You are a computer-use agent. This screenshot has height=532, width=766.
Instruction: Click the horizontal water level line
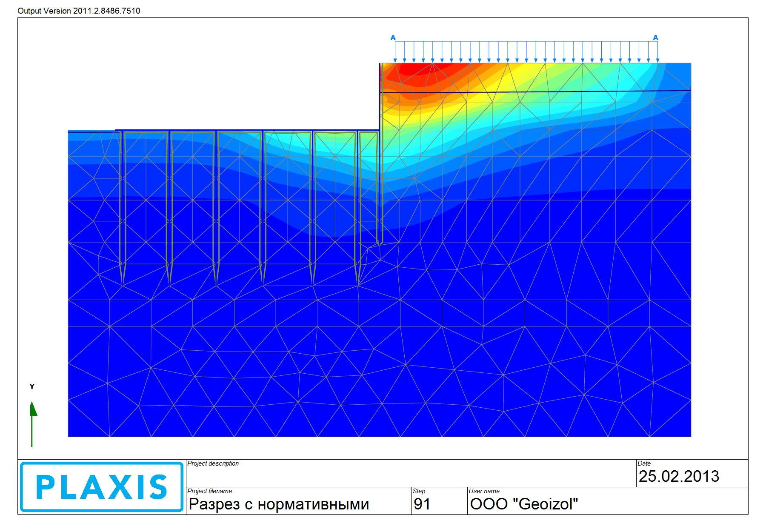[535, 92]
